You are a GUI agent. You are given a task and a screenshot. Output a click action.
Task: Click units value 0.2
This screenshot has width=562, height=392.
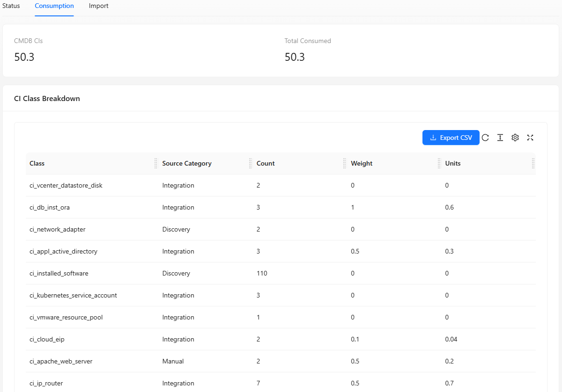click(x=449, y=361)
